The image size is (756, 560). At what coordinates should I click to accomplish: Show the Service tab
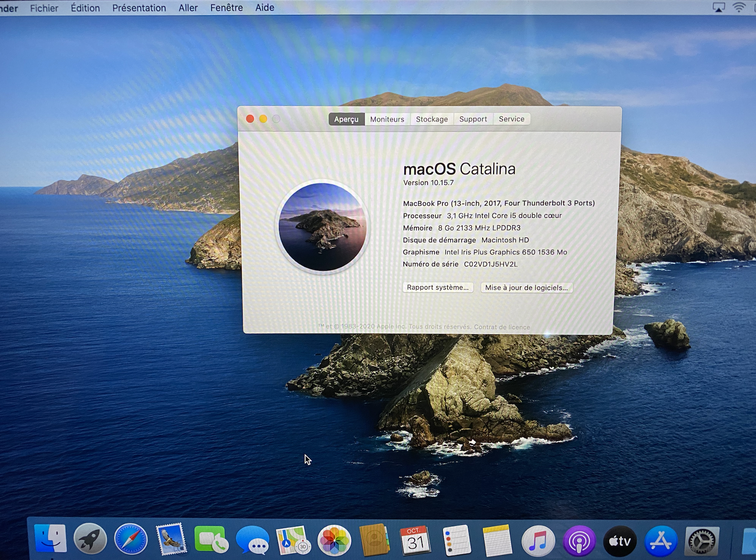512,119
